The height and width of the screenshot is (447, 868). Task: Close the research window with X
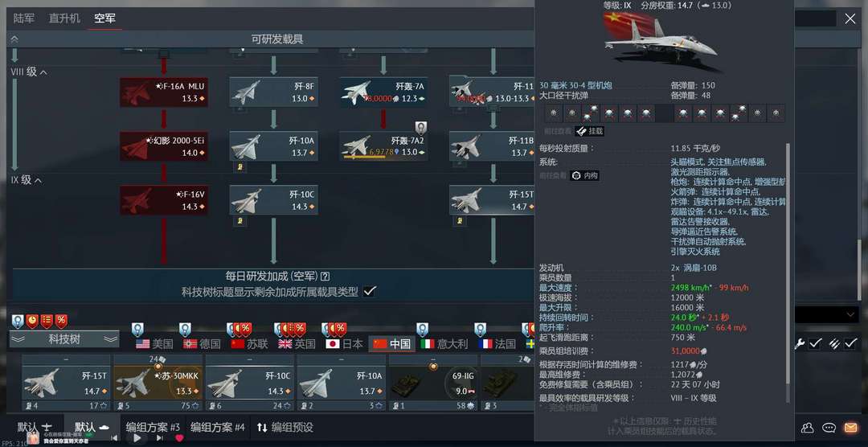click(850, 18)
